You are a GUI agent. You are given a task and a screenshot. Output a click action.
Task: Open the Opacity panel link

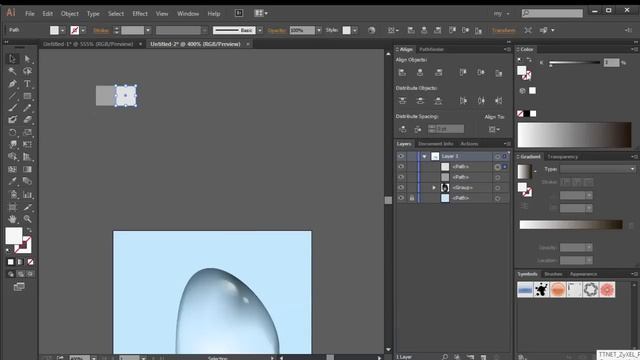click(x=277, y=30)
